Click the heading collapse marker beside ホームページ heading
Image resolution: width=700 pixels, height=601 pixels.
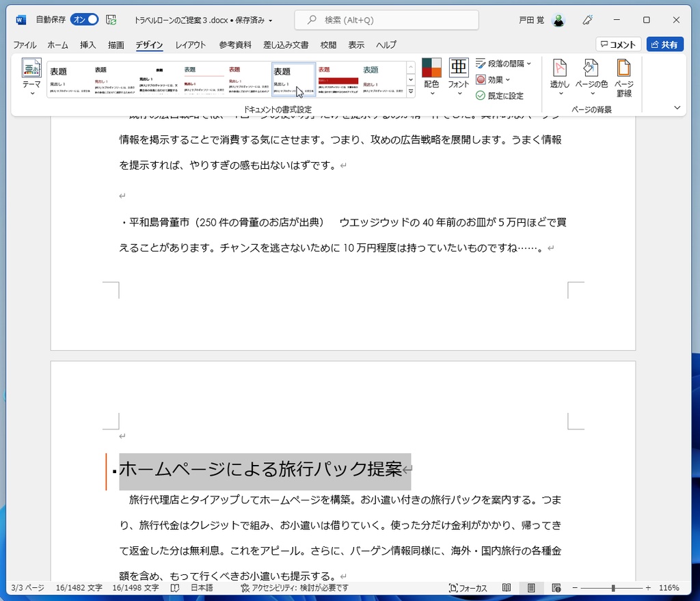(115, 471)
